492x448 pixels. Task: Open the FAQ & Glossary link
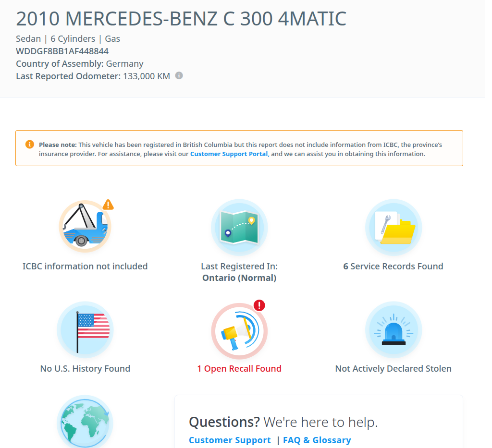(317, 440)
